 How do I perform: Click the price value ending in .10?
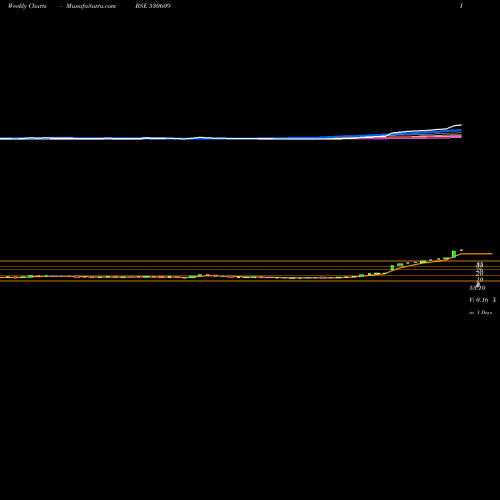pos(478,288)
